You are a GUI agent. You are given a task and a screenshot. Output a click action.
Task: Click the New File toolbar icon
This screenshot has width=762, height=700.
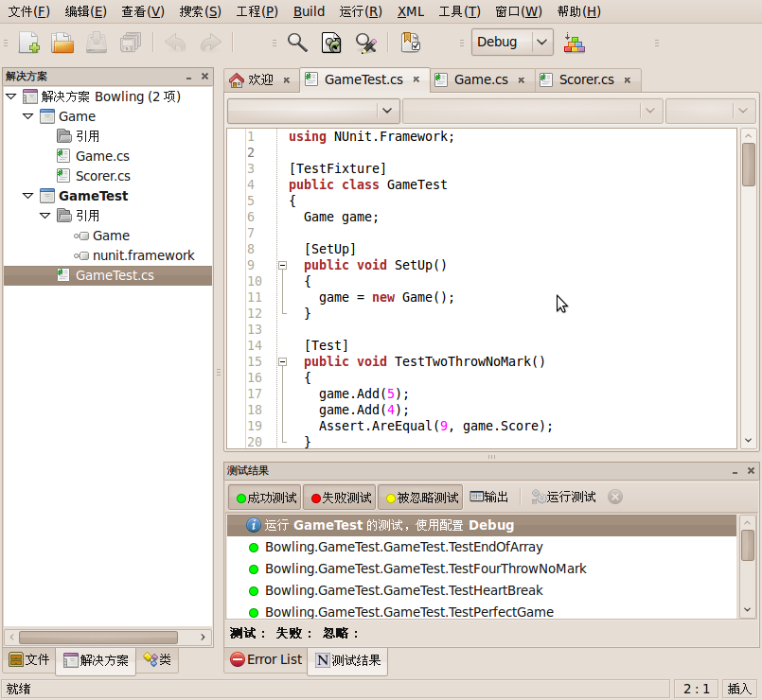coord(28,43)
